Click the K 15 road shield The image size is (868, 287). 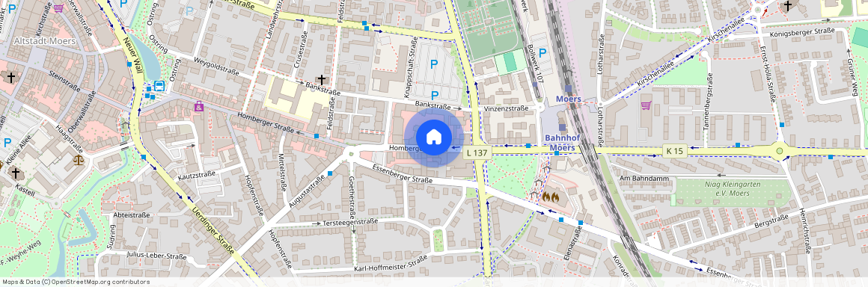point(675,151)
